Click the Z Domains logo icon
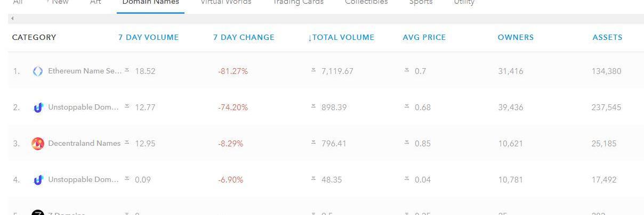 (x=38, y=213)
